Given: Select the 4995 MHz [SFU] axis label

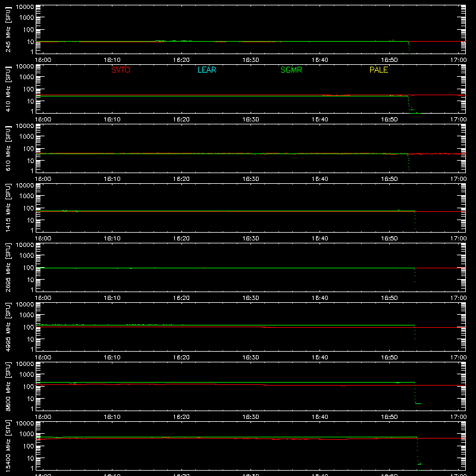Looking at the screenshot, I should click(x=8, y=327).
